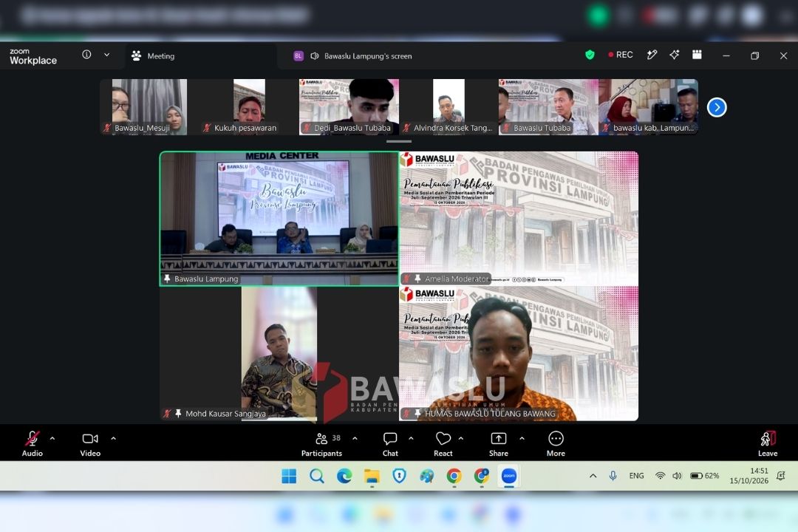Click the REC recording indicator
Image resolution: width=798 pixels, height=532 pixels.
click(621, 55)
